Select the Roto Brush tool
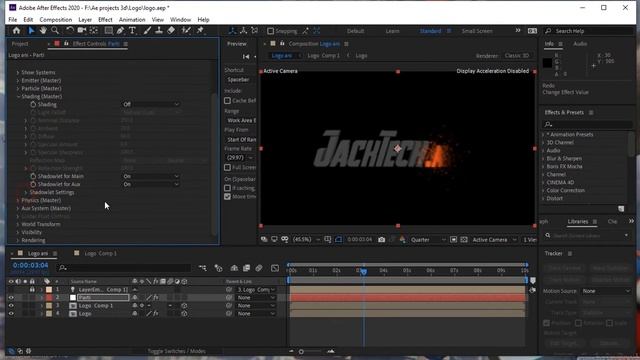Image resolution: width=640 pixels, height=360 pixels. point(186,31)
